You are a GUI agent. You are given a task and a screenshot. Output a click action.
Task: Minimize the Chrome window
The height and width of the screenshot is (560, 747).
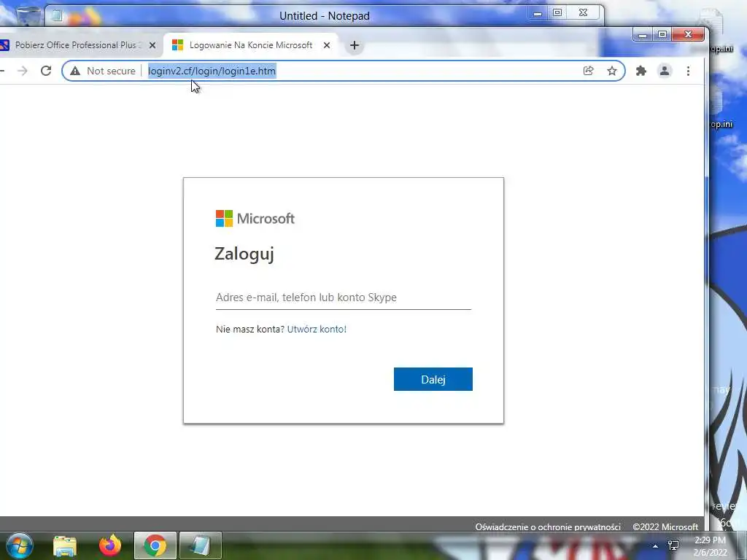643,35
